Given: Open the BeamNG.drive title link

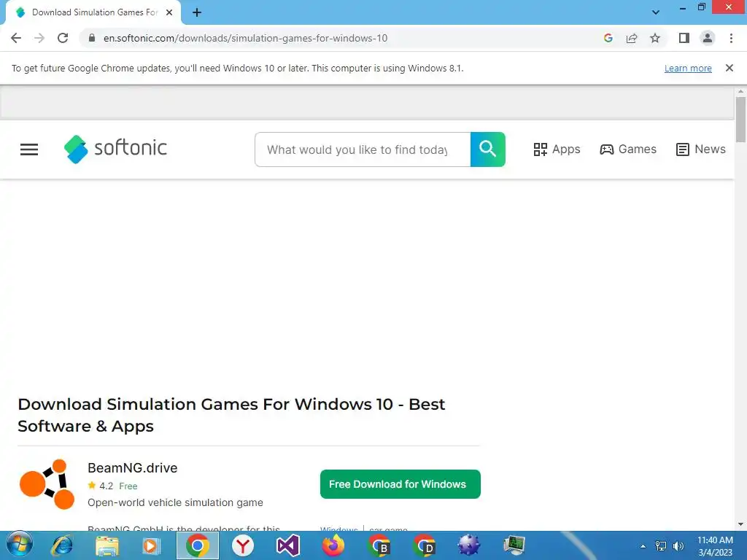Looking at the screenshot, I should pos(133,468).
